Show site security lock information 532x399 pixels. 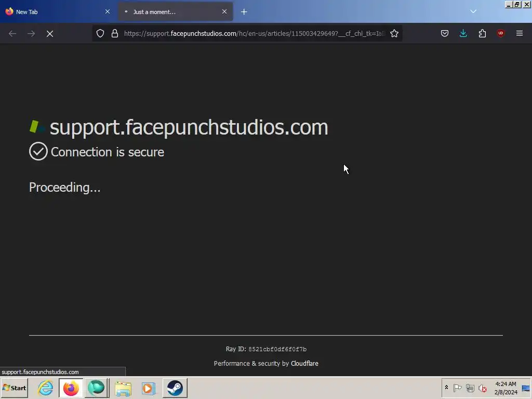point(115,33)
